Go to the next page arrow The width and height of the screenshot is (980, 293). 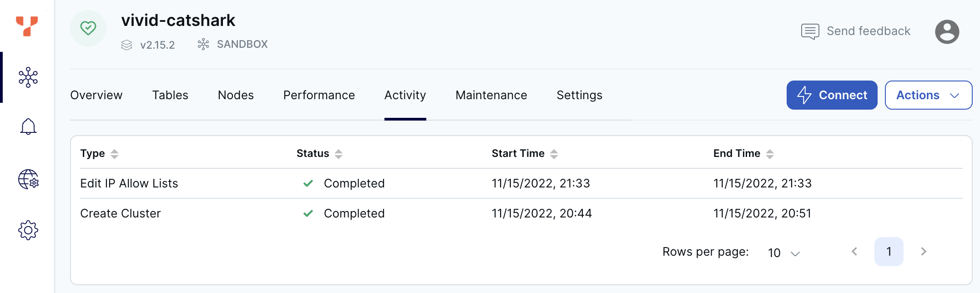point(924,252)
